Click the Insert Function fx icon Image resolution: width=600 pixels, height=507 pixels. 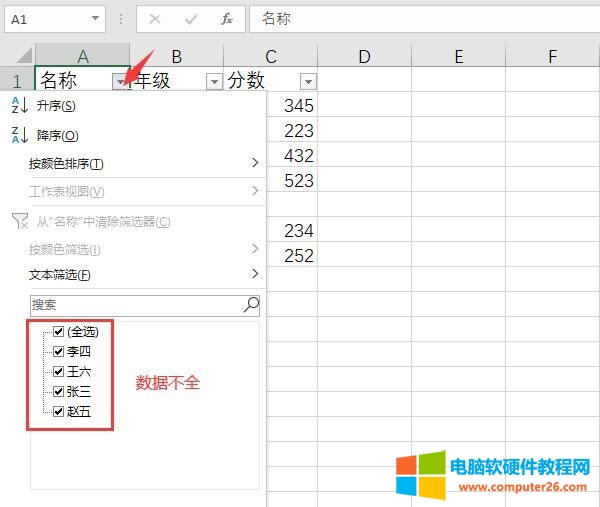[x=227, y=19]
